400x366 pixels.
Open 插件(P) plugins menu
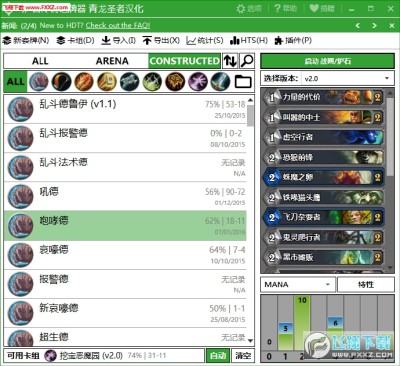click(x=293, y=41)
